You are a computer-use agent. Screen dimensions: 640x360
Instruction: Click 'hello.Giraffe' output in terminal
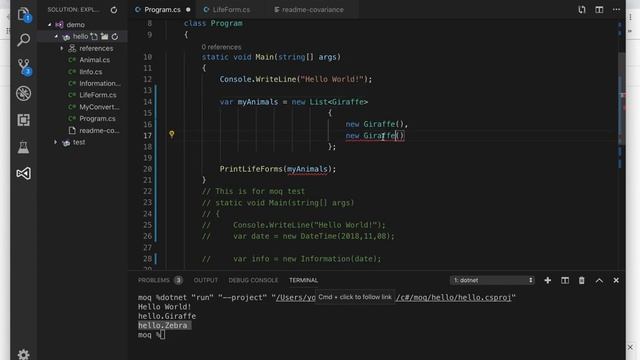pyautogui.click(x=167, y=316)
